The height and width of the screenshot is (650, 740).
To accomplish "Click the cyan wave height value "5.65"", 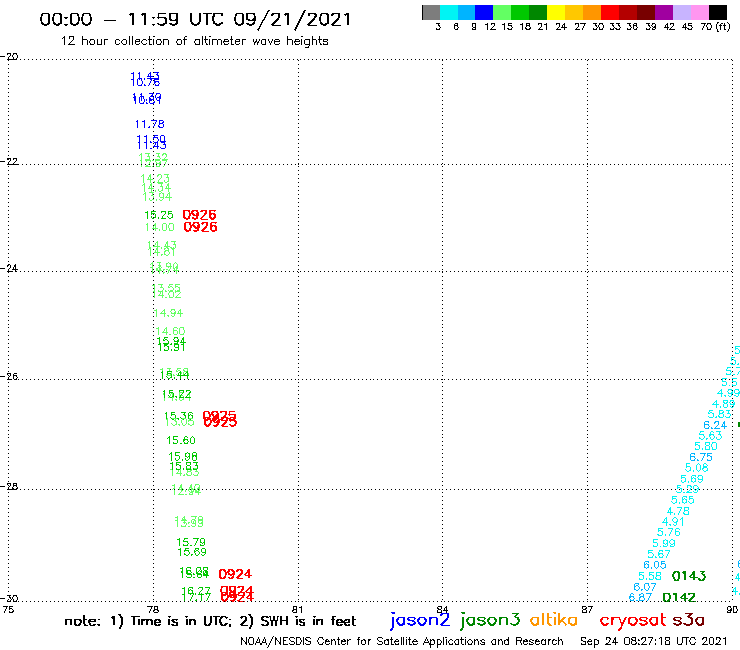I will (682, 500).
